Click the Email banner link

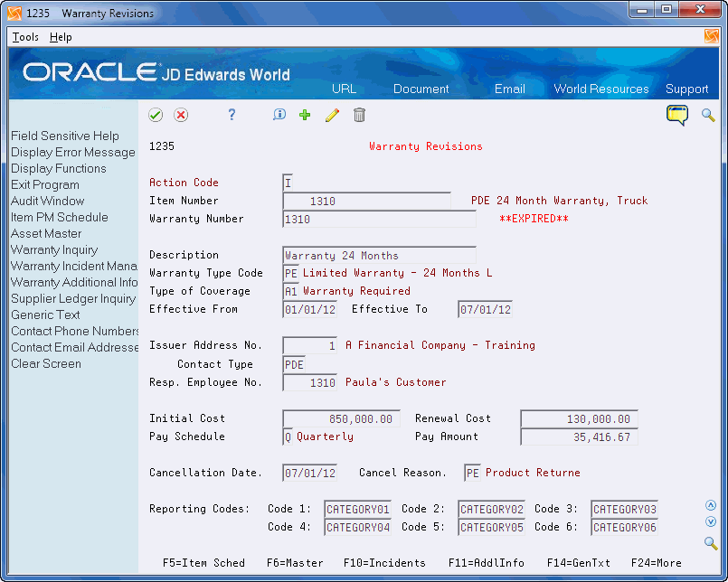pyautogui.click(x=510, y=89)
